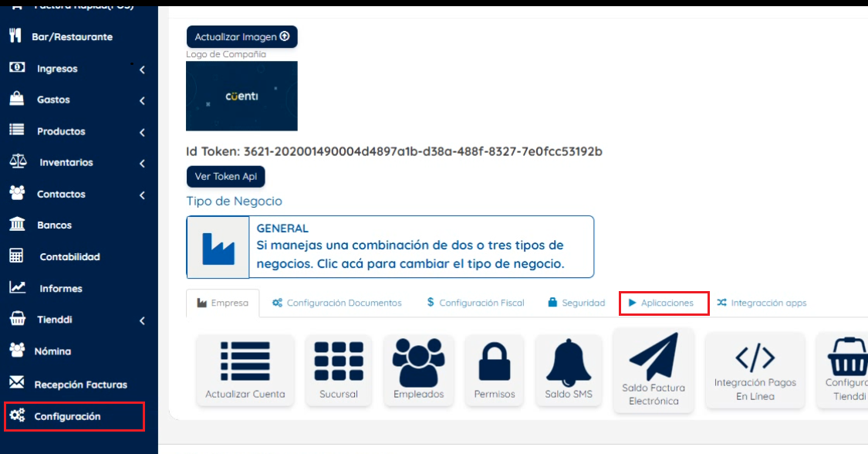Open the Permisos padlock icon
The image size is (868, 454).
[495, 361]
